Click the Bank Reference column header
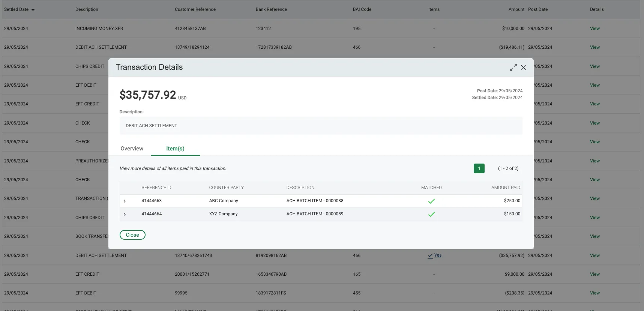644x311 pixels. point(271,9)
